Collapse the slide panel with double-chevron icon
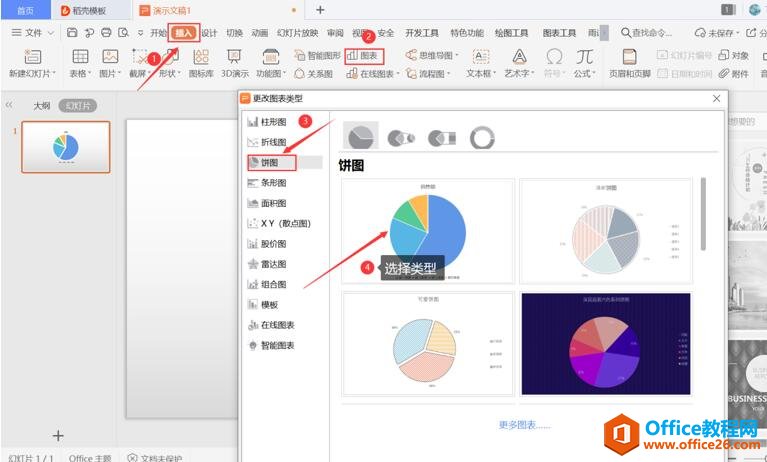767x462 pixels. pyautogui.click(x=9, y=105)
